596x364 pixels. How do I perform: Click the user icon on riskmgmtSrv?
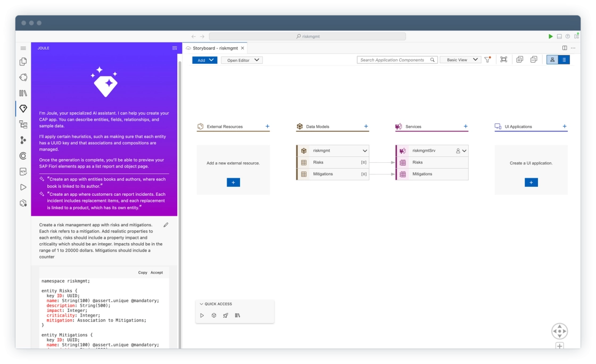pyautogui.click(x=458, y=151)
